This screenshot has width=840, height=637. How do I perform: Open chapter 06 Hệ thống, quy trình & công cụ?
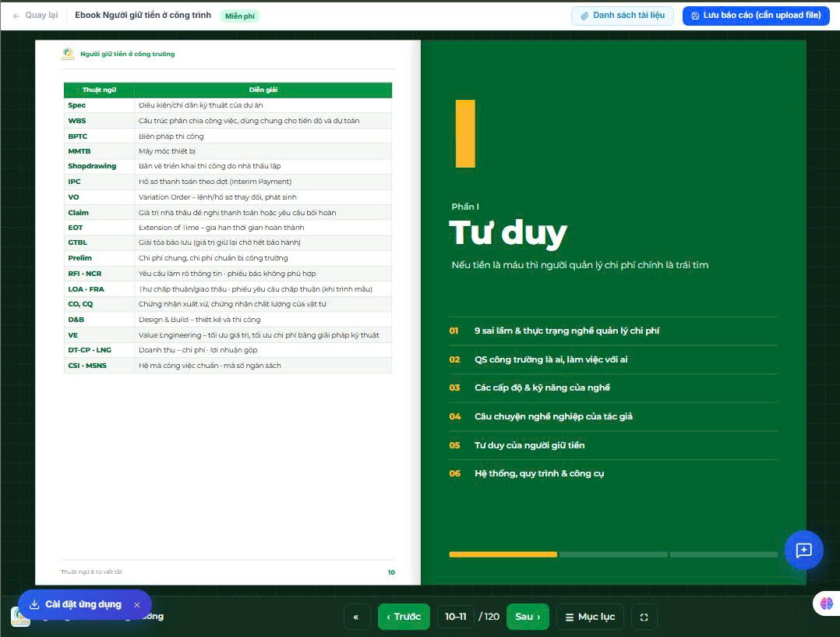(x=612, y=473)
